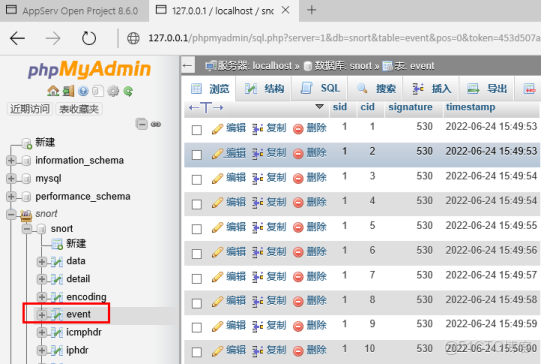Expand the information_schema database node
This screenshot has width=542, height=364.
(11, 160)
